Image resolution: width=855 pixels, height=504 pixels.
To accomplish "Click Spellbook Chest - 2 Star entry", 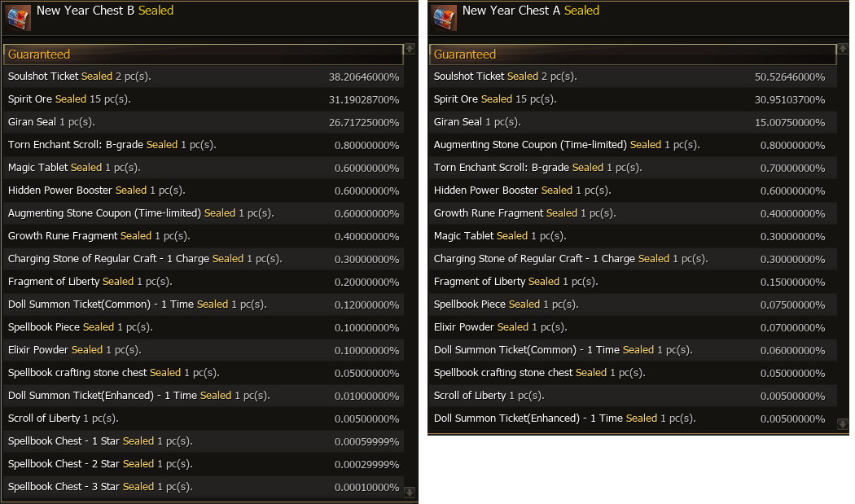I will tap(100, 464).
